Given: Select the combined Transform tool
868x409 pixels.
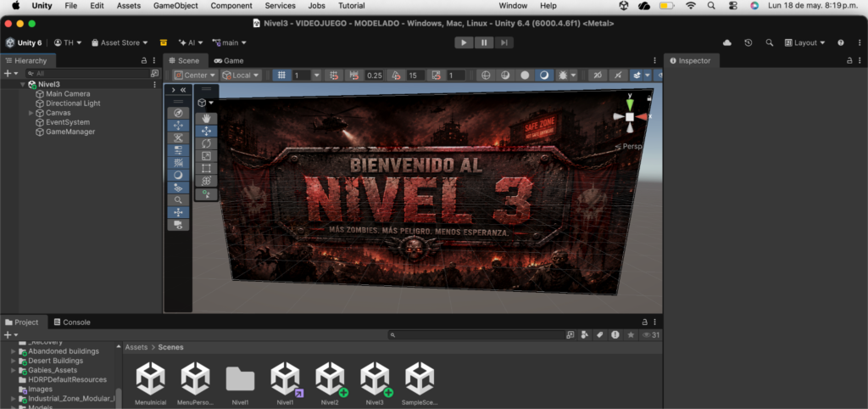Looking at the screenshot, I should (207, 181).
